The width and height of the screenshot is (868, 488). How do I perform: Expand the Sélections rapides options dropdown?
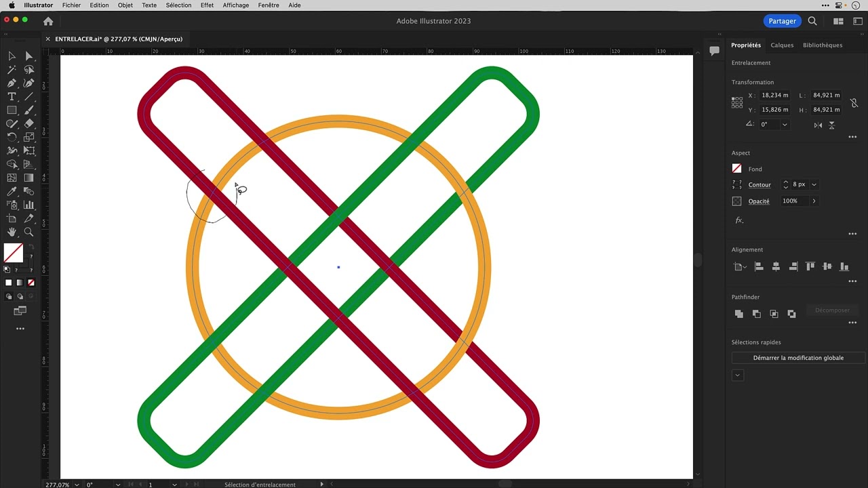738,375
